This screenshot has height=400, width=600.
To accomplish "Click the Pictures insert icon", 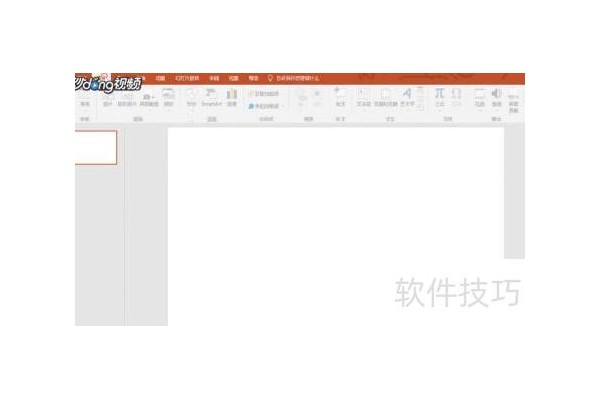I will pyautogui.click(x=108, y=99).
